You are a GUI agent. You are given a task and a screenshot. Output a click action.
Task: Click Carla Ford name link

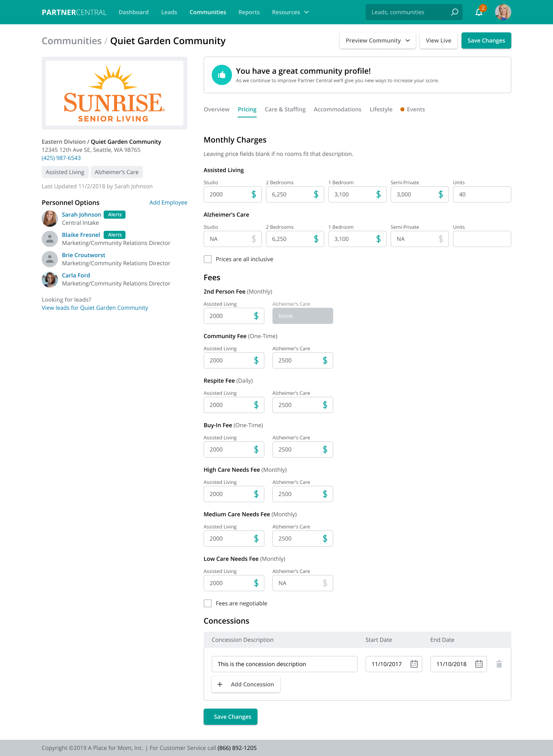pos(76,275)
